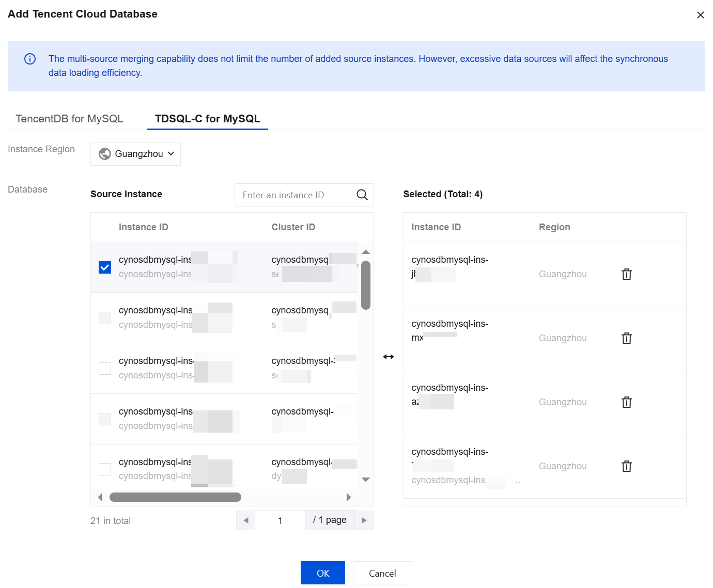This screenshot has width=713, height=588.
Task: Go to previous page arrow
Action: click(246, 520)
